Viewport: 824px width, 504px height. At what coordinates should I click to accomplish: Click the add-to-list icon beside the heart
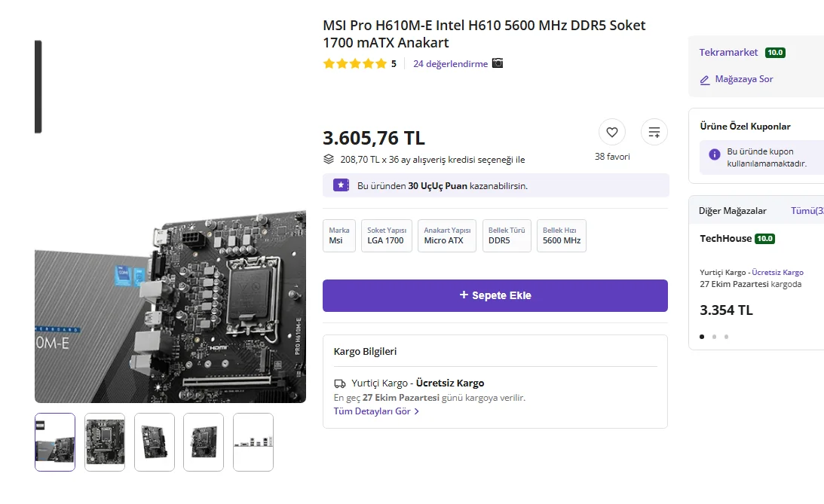tap(654, 133)
